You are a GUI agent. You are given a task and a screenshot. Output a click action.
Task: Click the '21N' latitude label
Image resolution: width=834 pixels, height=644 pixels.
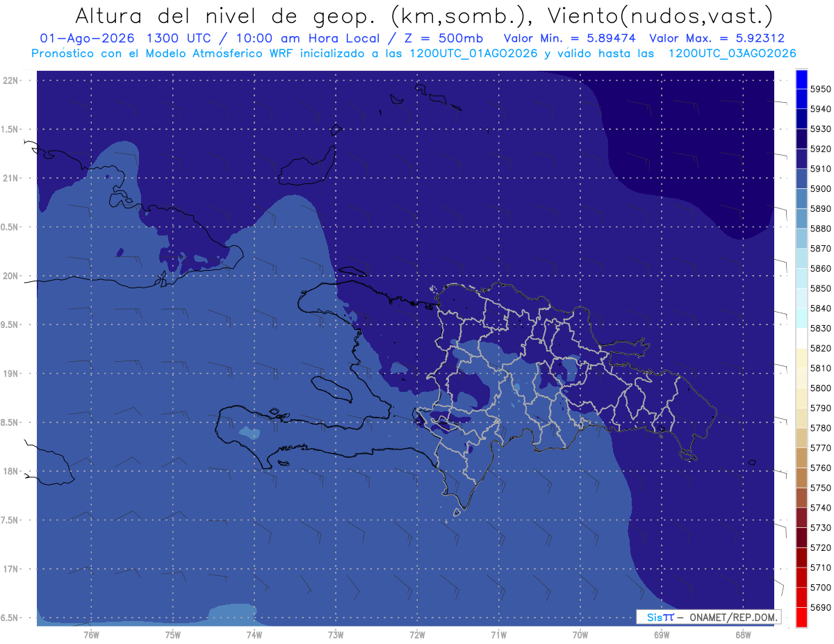(x=11, y=178)
